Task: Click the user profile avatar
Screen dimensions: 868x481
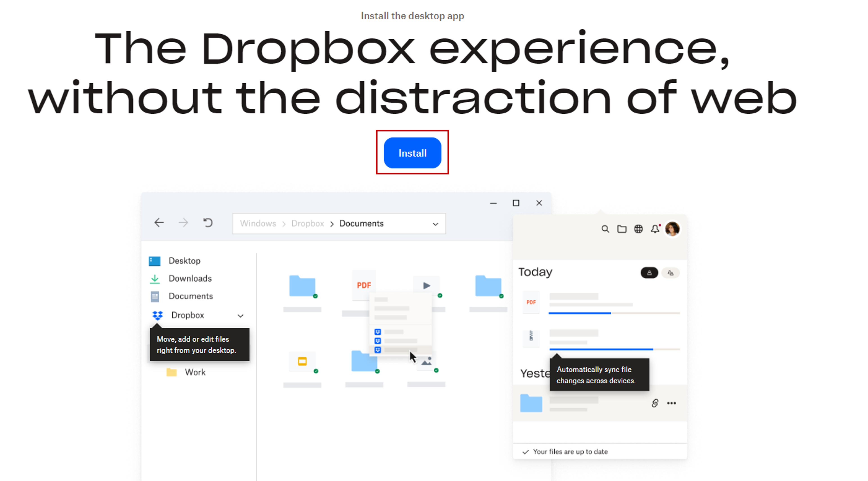Action: (672, 229)
